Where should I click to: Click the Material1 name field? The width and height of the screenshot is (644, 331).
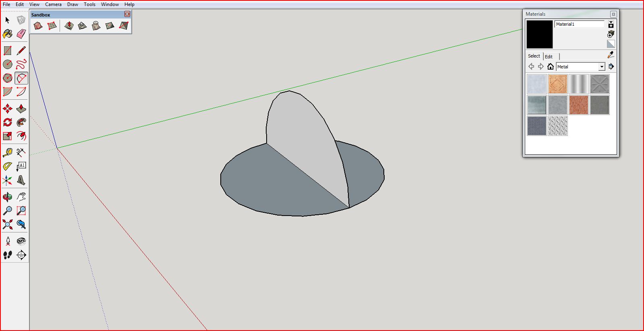tap(580, 24)
